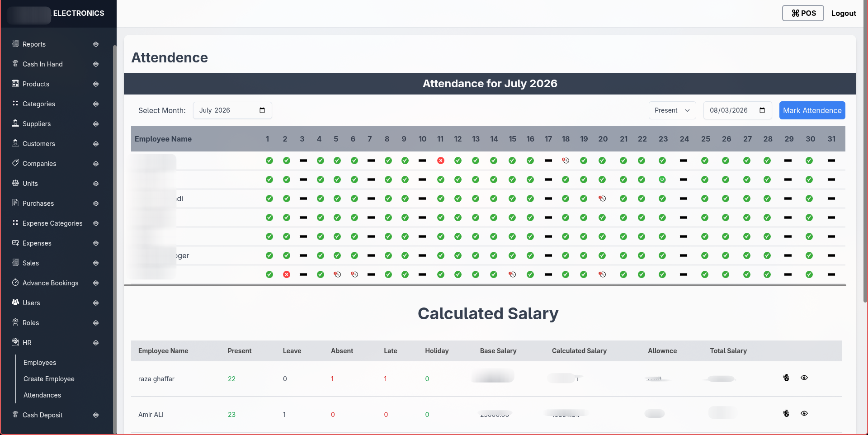
Task: Go to Attendances submenu item
Action: click(42, 395)
